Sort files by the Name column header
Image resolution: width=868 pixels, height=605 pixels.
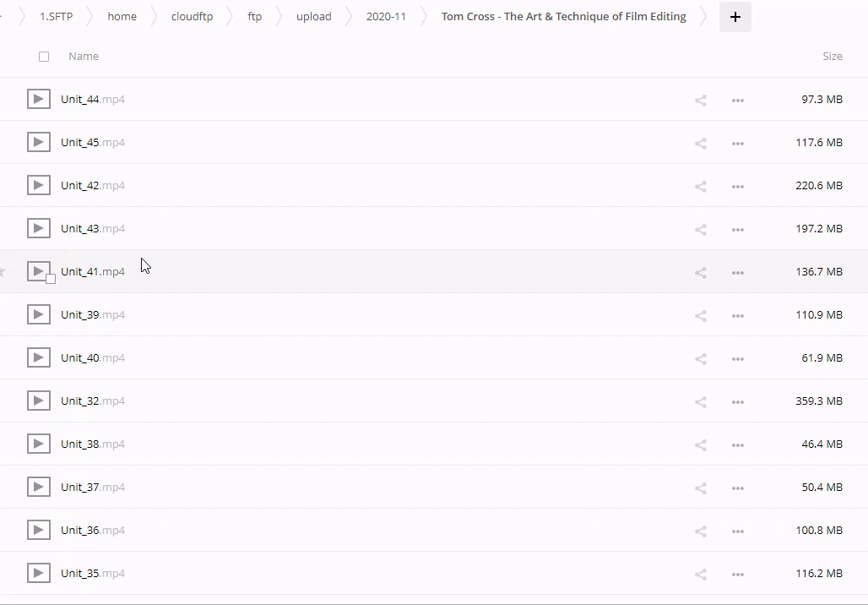[84, 57]
